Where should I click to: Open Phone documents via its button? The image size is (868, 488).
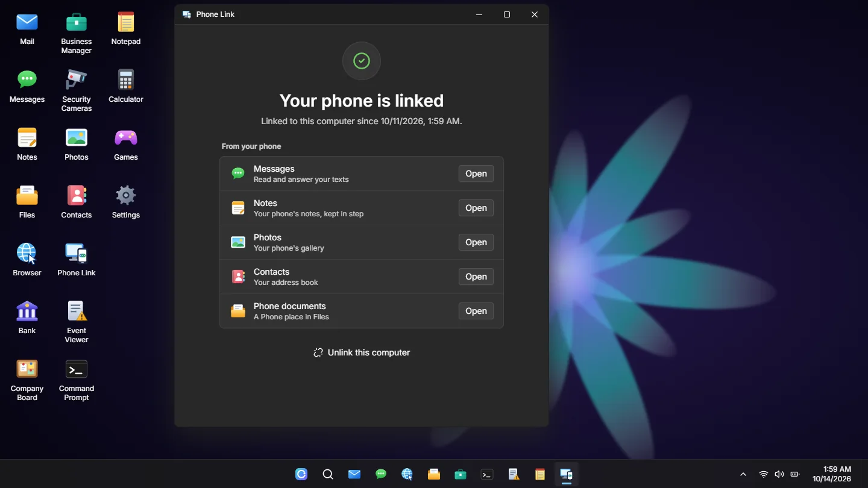[x=476, y=311]
